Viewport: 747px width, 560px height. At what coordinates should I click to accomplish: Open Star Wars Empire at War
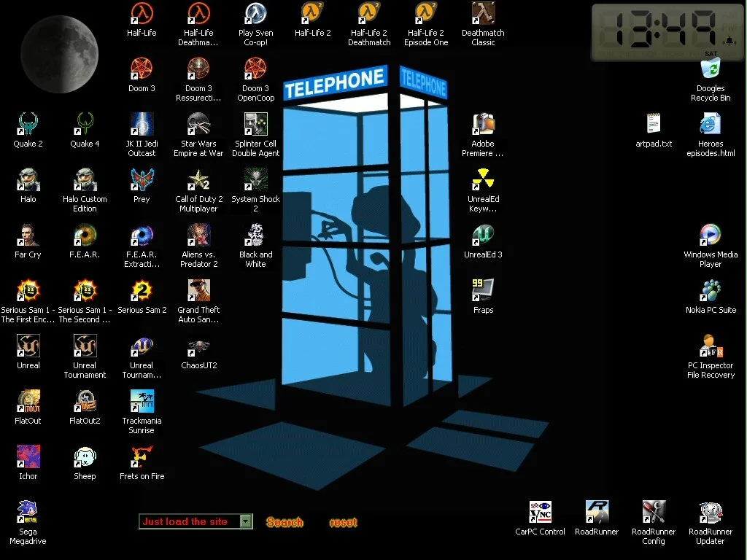tap(198, 124)
